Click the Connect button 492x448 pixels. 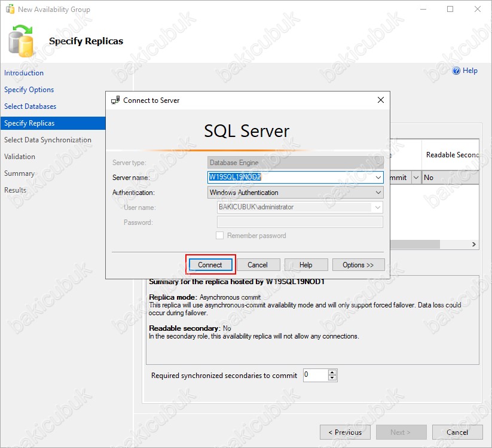210,264
